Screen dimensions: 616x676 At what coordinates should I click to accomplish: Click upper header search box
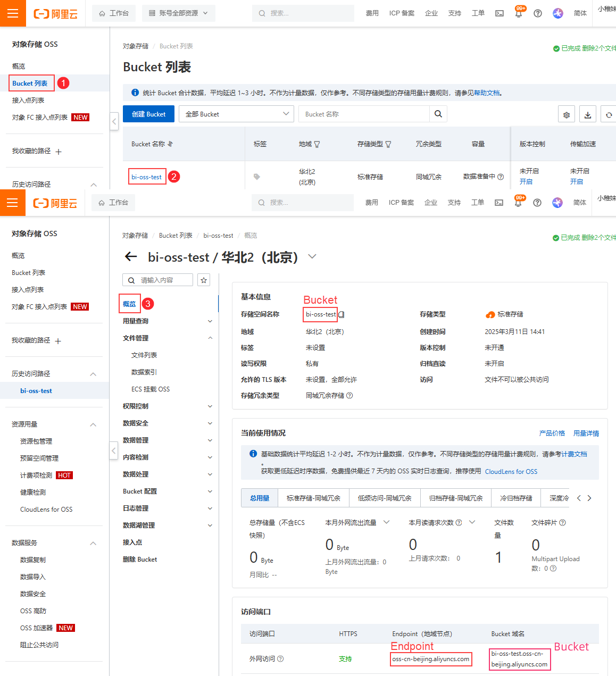pyautogui.click(x=303, y=13)
